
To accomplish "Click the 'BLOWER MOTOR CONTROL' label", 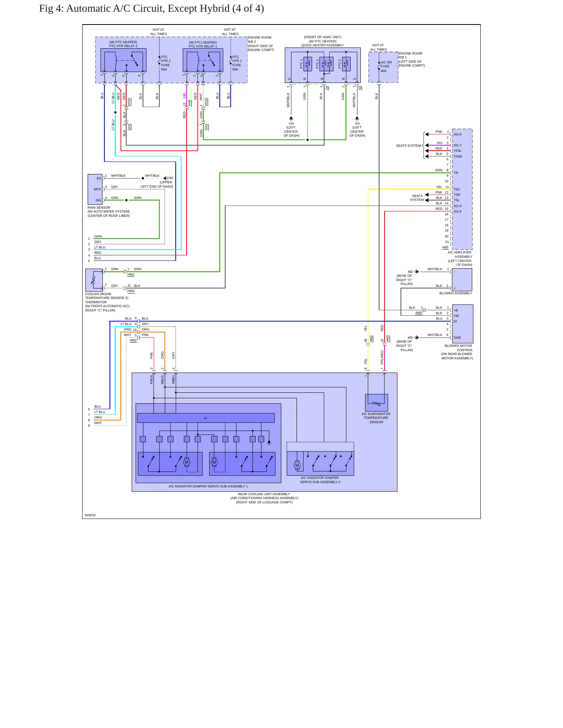I will [459, 348].
